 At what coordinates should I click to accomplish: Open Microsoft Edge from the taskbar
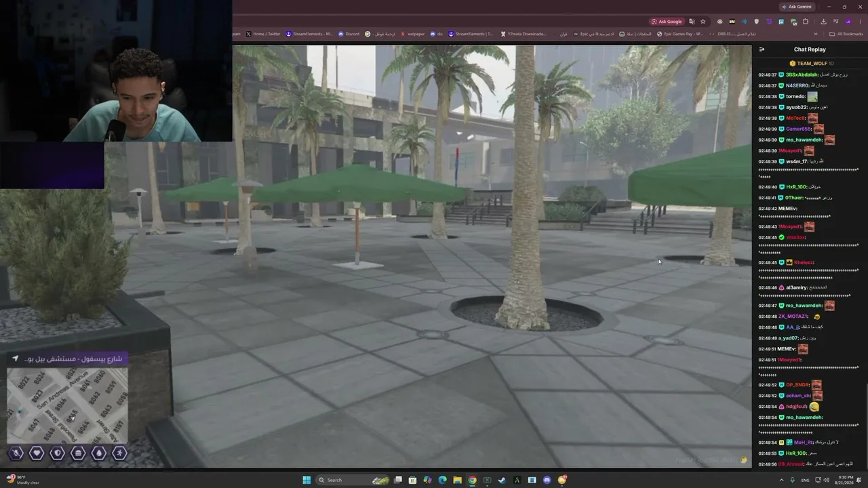coord(443,480)
